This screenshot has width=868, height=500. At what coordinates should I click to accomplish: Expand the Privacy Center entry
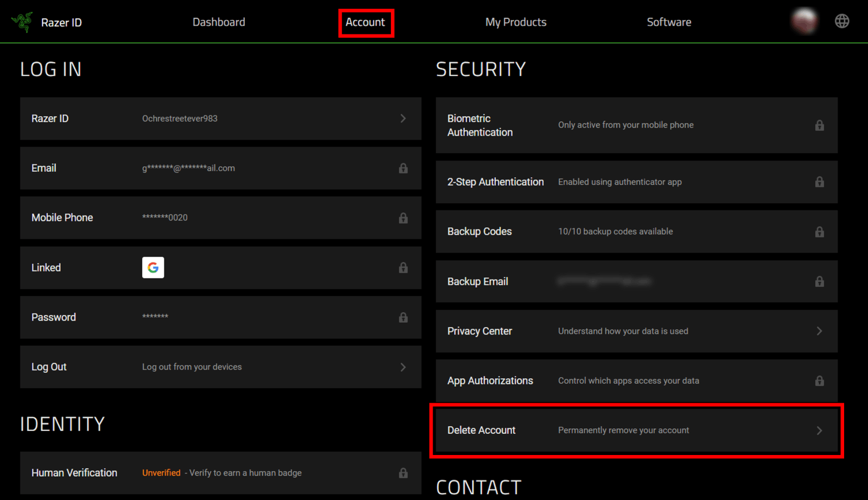coord(819,331)
